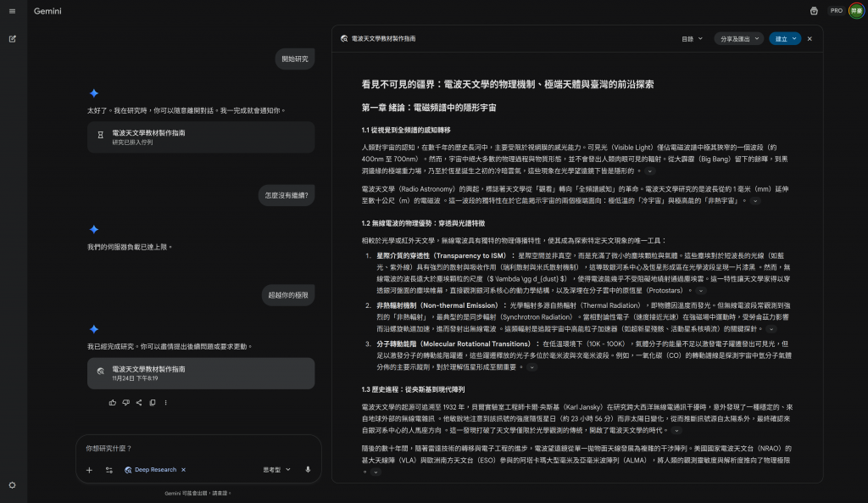The image size is (868, 503).
Task: Add attachment with plus icon
Action: coord(89,470)
